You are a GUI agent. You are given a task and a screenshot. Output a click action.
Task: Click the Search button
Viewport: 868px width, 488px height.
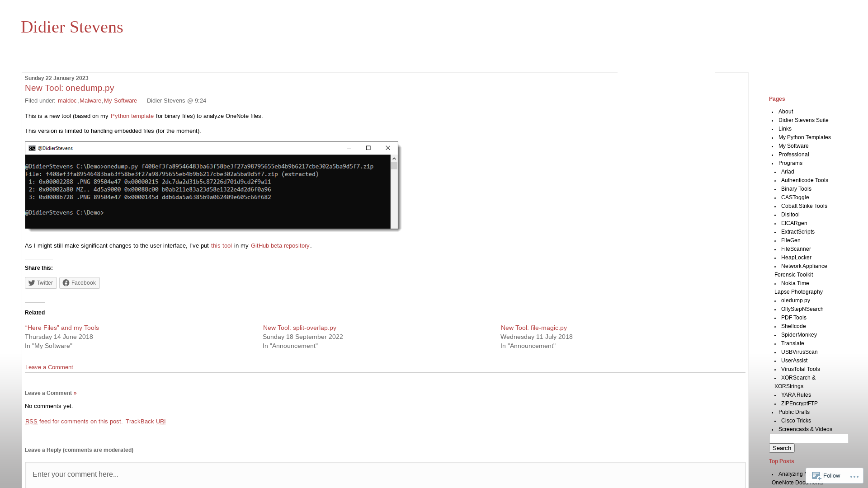781,447
